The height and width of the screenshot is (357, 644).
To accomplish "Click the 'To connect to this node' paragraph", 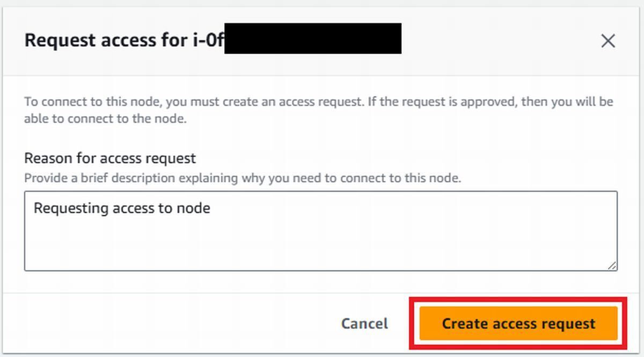I will coord(319,110).
